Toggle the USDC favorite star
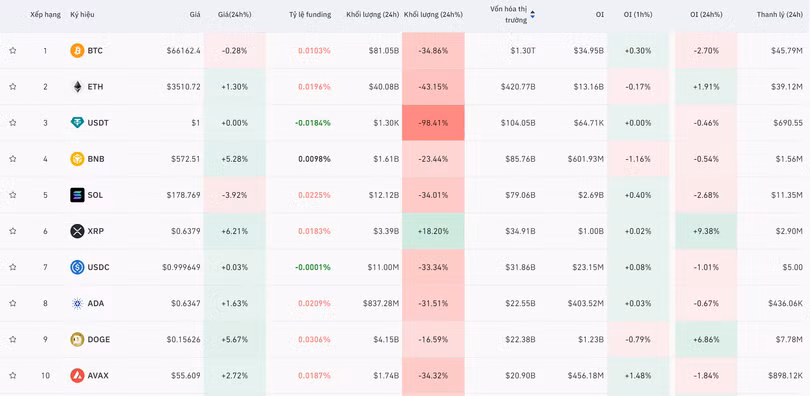810x396 pixels. coord(13,267)
